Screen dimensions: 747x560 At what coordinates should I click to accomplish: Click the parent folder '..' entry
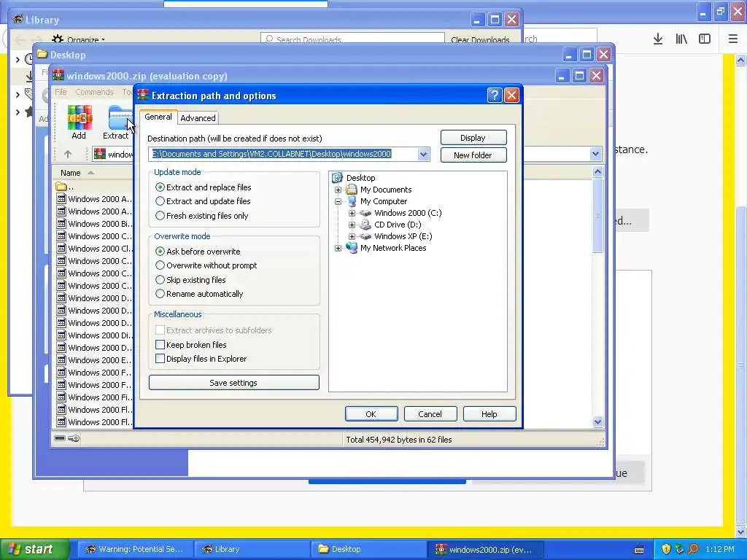click(65, 187)
